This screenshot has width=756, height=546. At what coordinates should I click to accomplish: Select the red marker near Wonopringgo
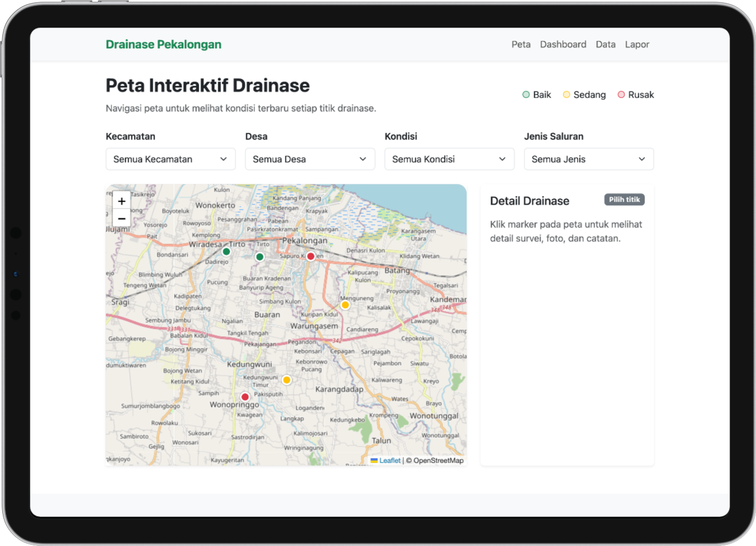tap(245, 396)
